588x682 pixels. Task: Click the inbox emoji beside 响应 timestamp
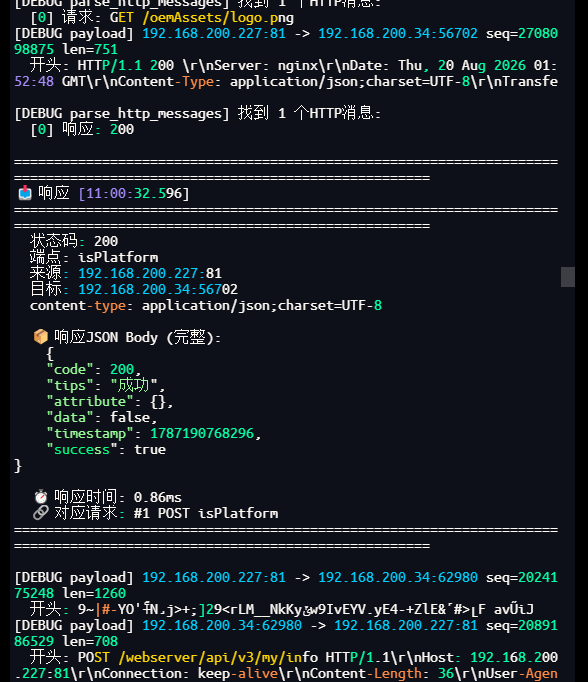click(x=25, y=193)
